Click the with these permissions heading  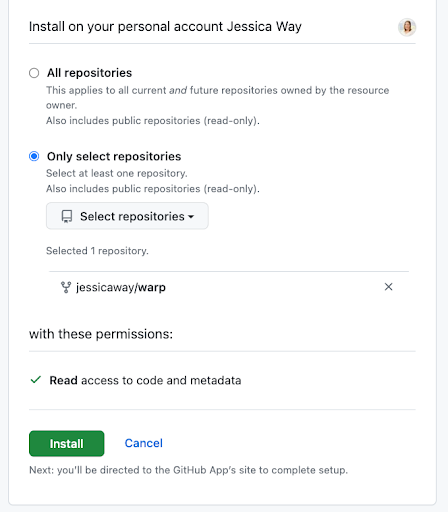pos(101,334)
